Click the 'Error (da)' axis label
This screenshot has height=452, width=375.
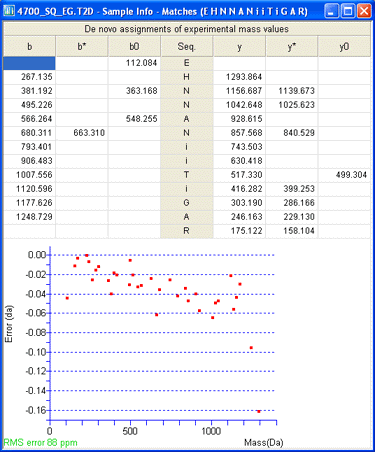tap(9, 324)
